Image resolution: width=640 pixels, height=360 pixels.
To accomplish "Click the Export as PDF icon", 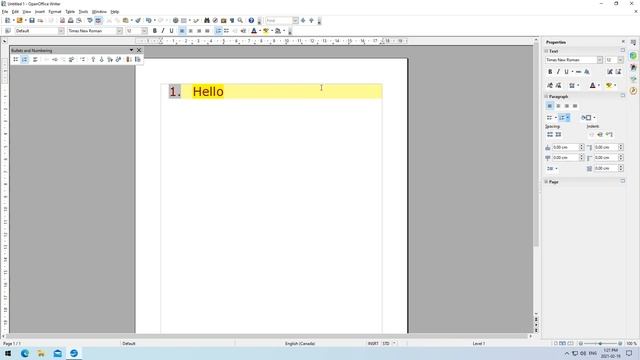I will point(62,20).
